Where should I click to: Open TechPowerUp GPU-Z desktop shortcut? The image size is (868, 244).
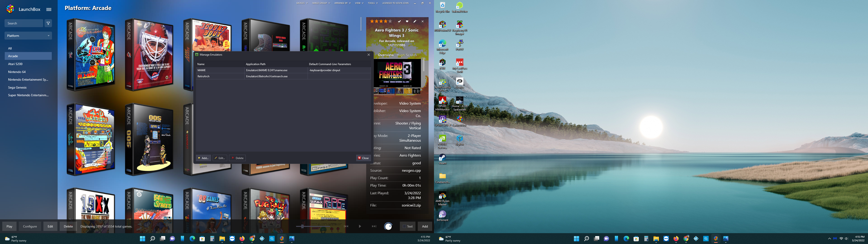pos(442,85)
